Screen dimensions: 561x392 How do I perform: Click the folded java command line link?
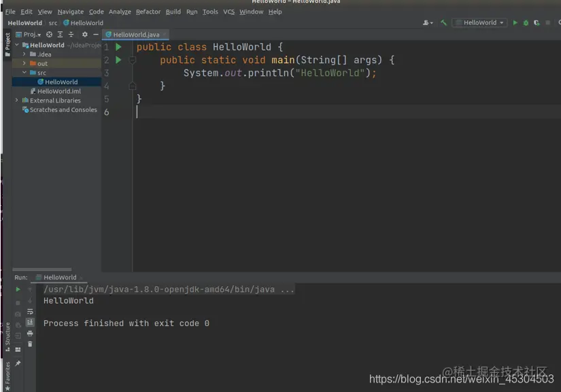169,289
